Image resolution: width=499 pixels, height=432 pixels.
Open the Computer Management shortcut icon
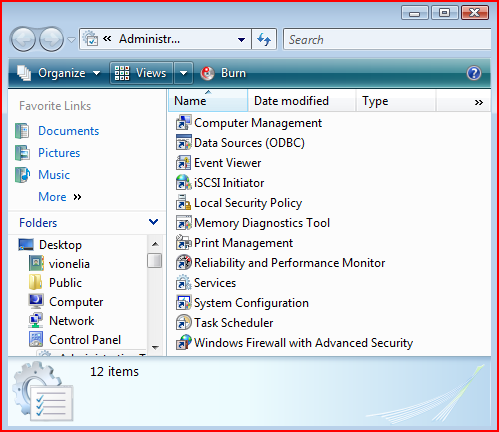[183, 123]
